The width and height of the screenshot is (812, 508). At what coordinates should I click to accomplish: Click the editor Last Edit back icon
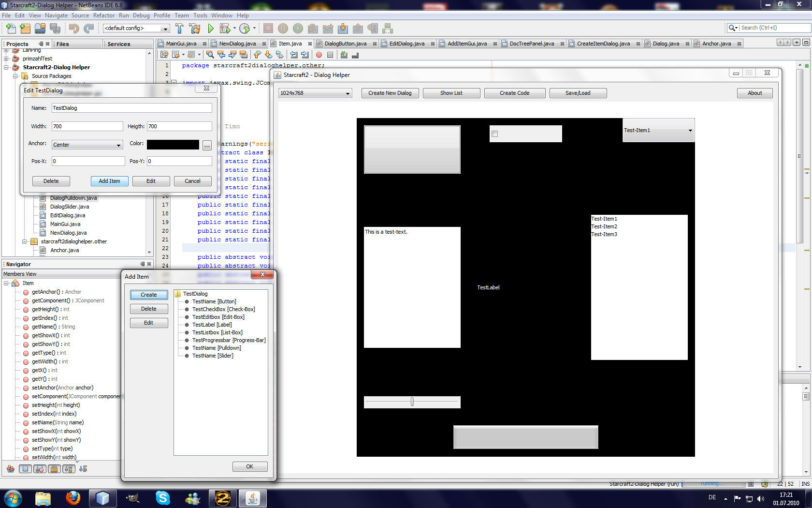pyautogui.click(x=164, y=55)
